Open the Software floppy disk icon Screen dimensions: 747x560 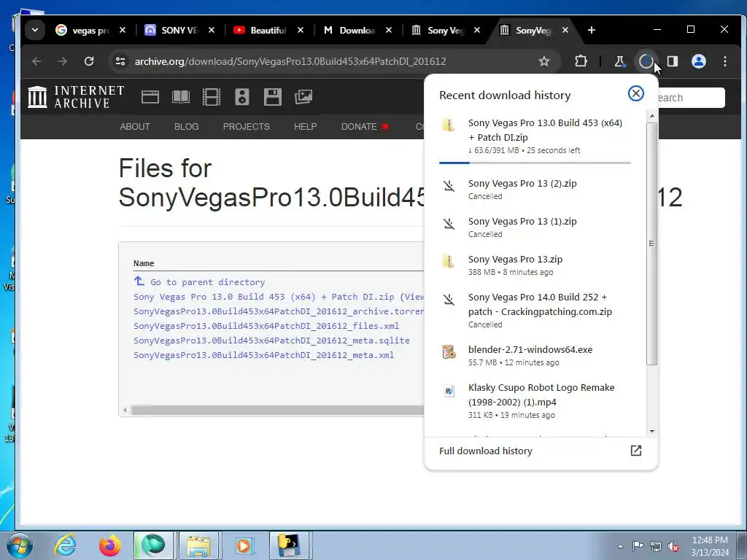273,97
